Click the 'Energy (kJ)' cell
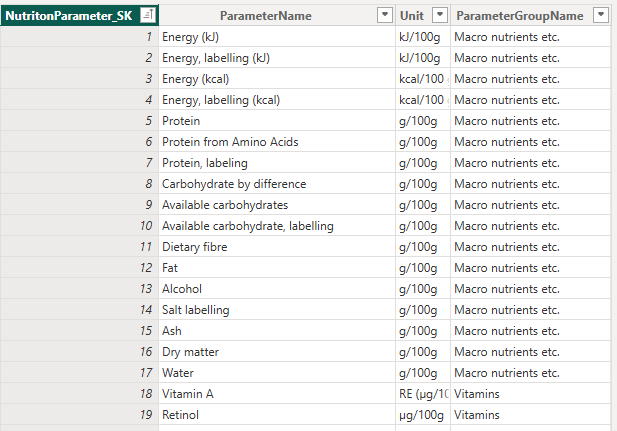The height and width of the screenshot is (431, 617). pyautogui.click(x=277, y=37)
